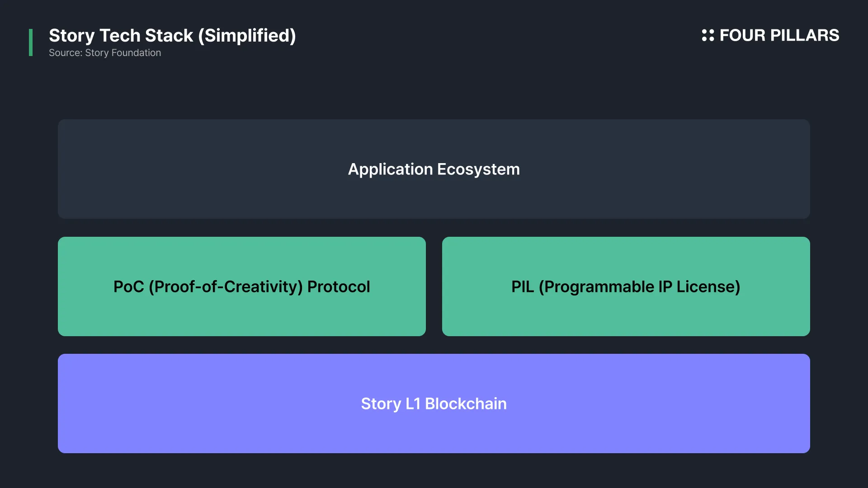Click the words 'Application Ecosystem' label text
Viewport: 868px width, 488px height.
(434, 169)
